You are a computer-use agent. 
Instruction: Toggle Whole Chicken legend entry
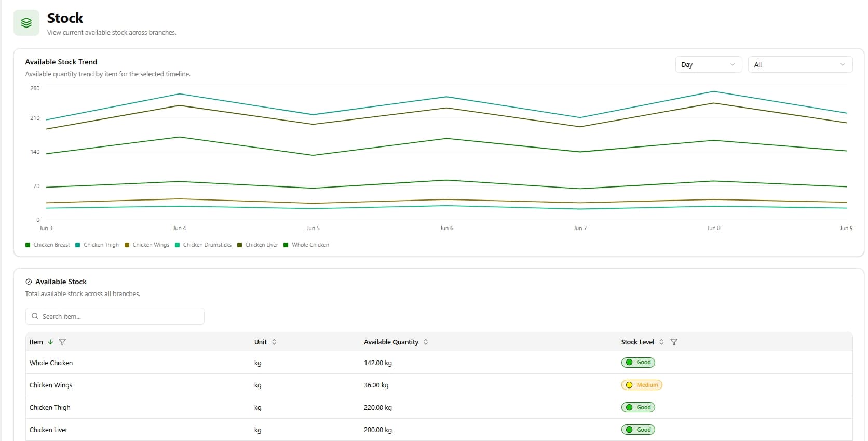(306, 245)
